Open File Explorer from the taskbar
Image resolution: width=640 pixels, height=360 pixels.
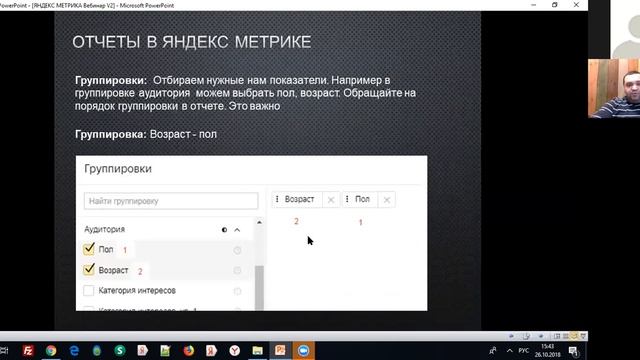pos(257,351)
